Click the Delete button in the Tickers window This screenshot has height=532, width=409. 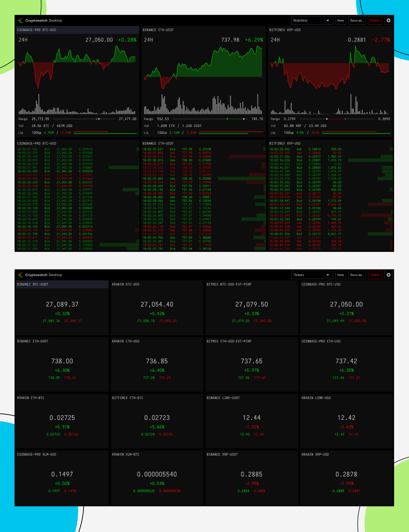tap(375, 275)
